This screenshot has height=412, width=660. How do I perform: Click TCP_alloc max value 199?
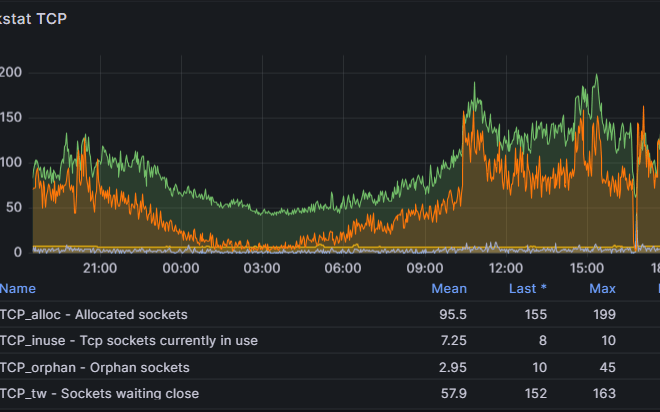pos(604,315)
